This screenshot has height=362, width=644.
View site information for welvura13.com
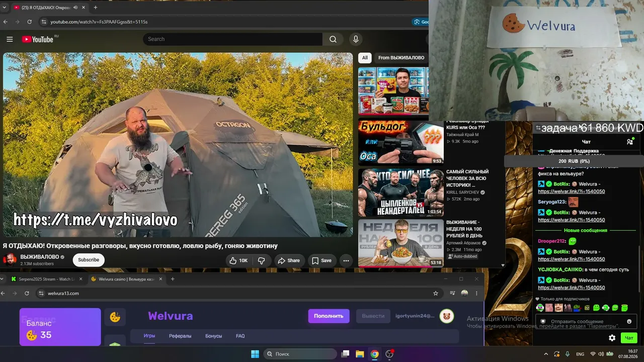pyautogui.click(x=42, y=293)
